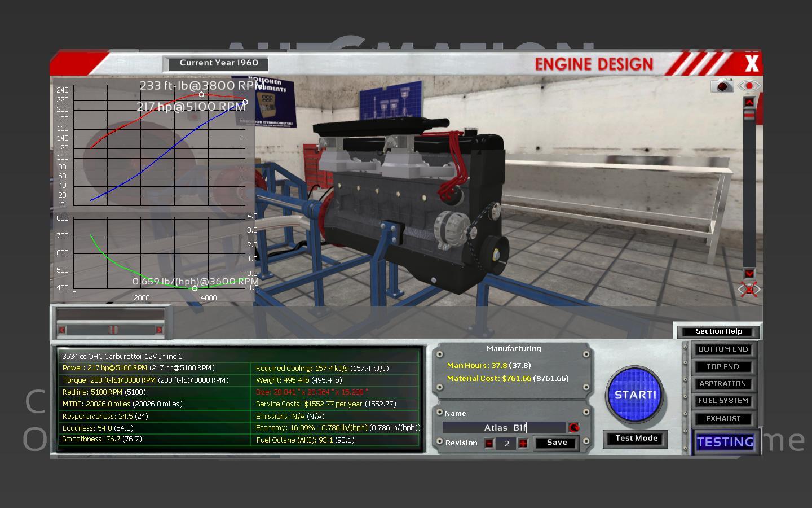Increase the revision number with plus
Image resolution: width=812 pixels, height=508 pixels.
[523, 444]
